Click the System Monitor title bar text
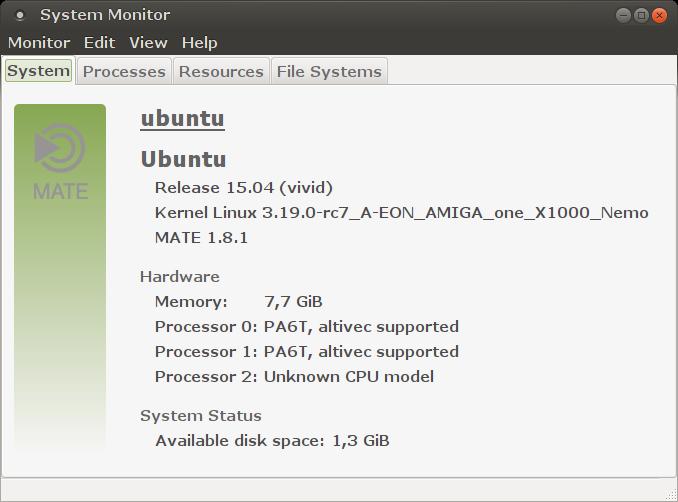The height and width of the screenshot is (502, 678). coord(105,15)
